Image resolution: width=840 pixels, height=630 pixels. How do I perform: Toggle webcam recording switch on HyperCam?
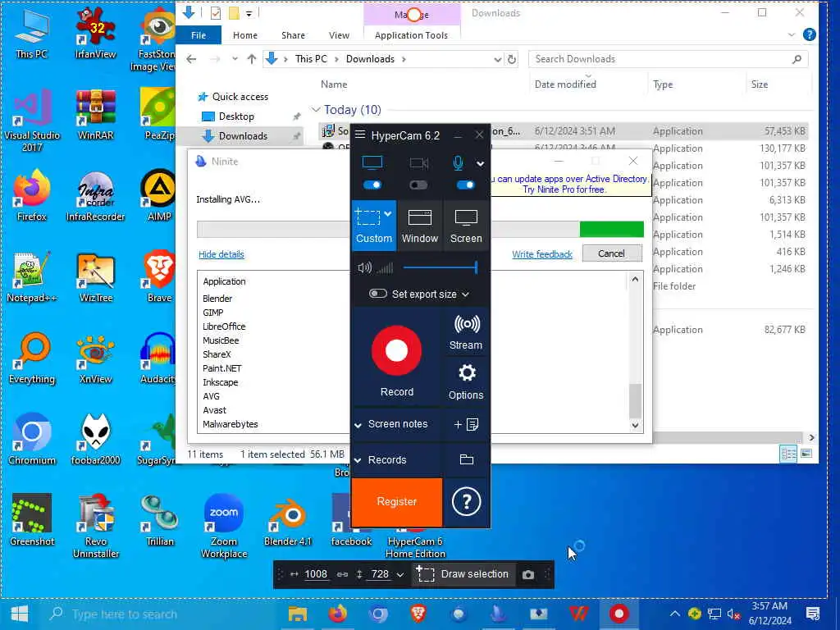coord(418,185)
